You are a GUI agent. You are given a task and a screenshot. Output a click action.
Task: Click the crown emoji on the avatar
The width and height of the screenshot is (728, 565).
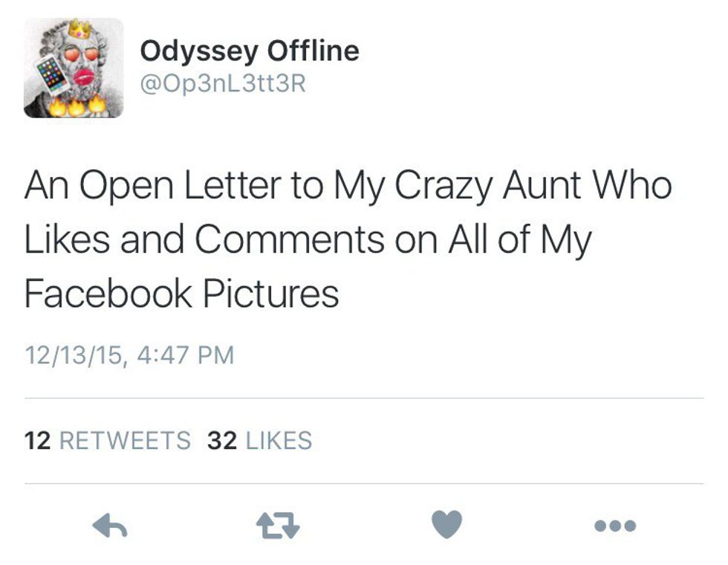(x=79, y=29)
